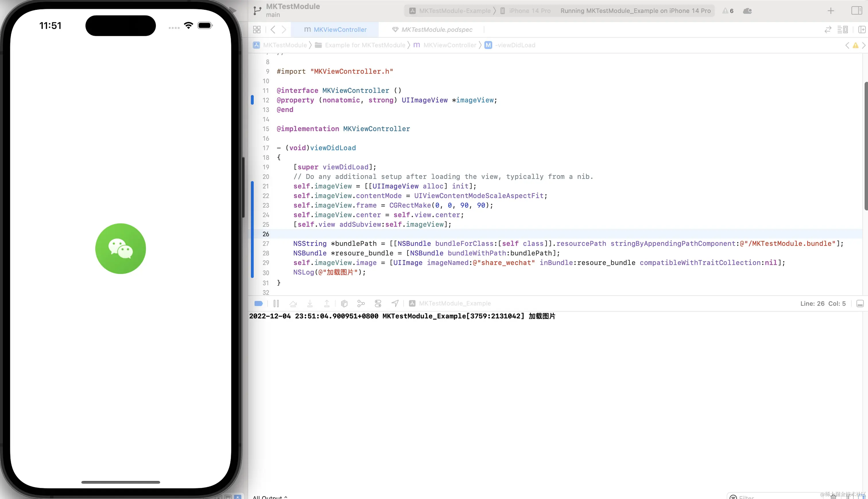868x499 pixels.
Task: Open Environment Overrides
Action: [x=378, y=304]
